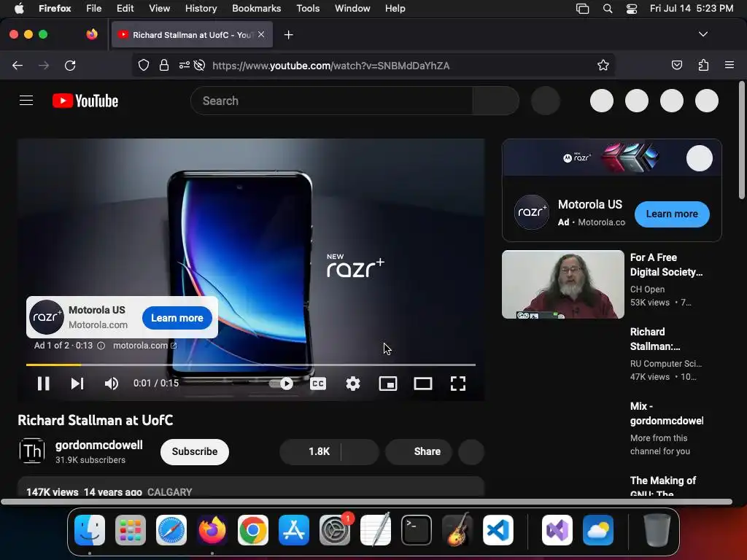Open the Firefox extensions puzzle icon
The height and width of the screenshot is (560, 747).
703,65
